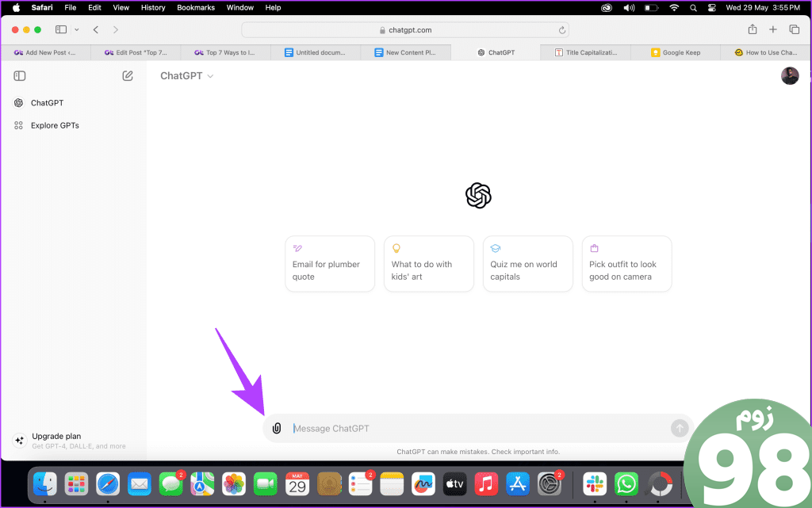Switch to 'How to Use Cha...' tab
Viewport: 812px width, 508px height.
pos(766,52)
